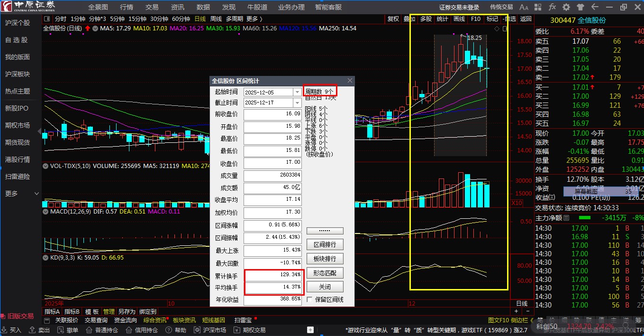
Task: Click 旧版交易 in the sidebar
Action: 20,316
